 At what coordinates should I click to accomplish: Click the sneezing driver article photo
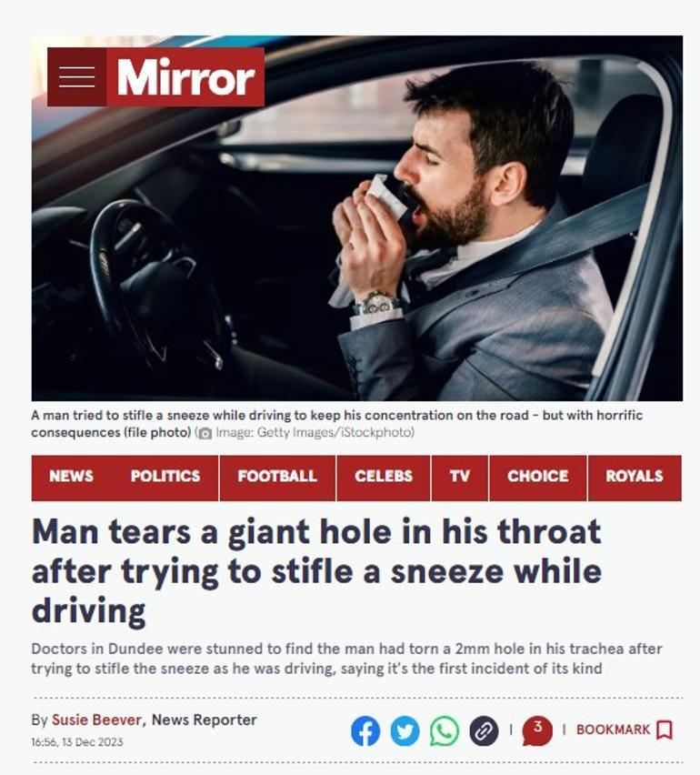(357, 218)
